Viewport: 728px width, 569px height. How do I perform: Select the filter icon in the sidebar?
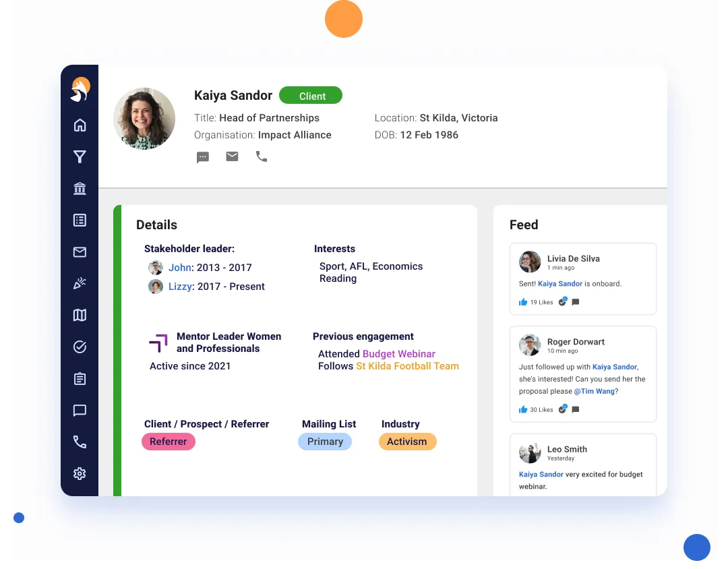(x=80, y=156)
